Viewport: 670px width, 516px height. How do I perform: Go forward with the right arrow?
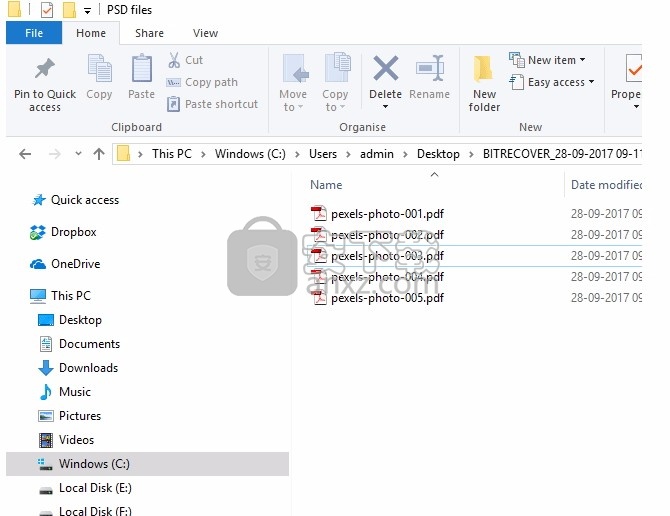55,154
